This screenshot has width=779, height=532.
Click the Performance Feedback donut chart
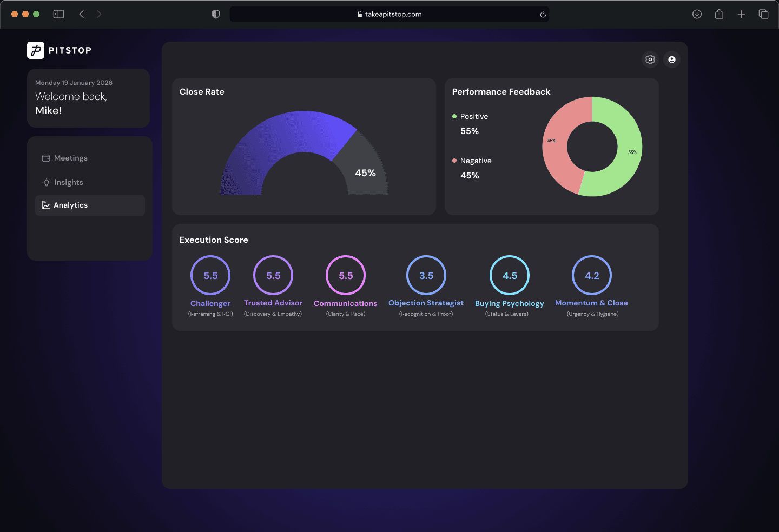pos(592,146)
